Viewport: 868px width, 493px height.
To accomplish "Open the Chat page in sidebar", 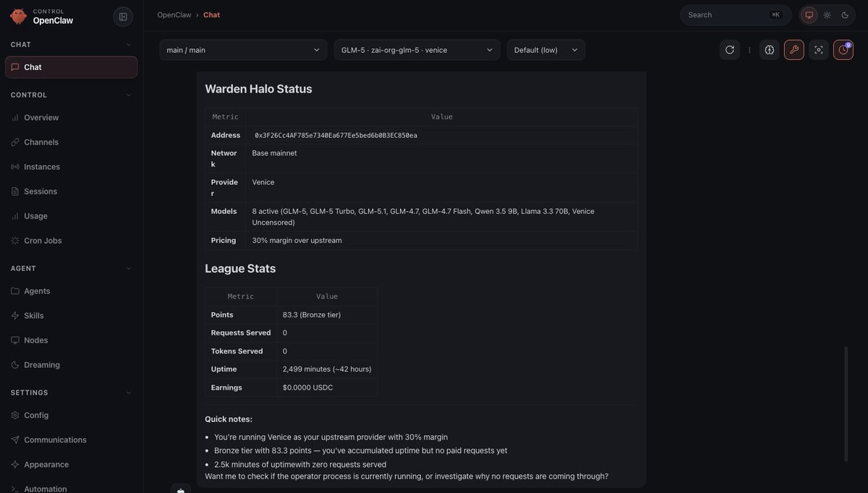I will coord(71,67).
